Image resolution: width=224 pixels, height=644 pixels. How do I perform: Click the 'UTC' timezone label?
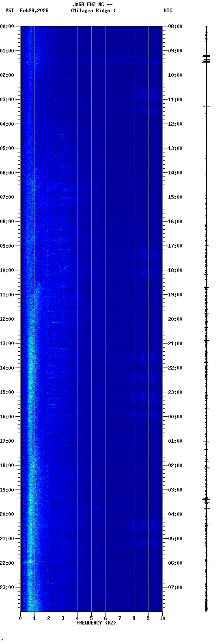pyautogui.click(x=168, y=11)
